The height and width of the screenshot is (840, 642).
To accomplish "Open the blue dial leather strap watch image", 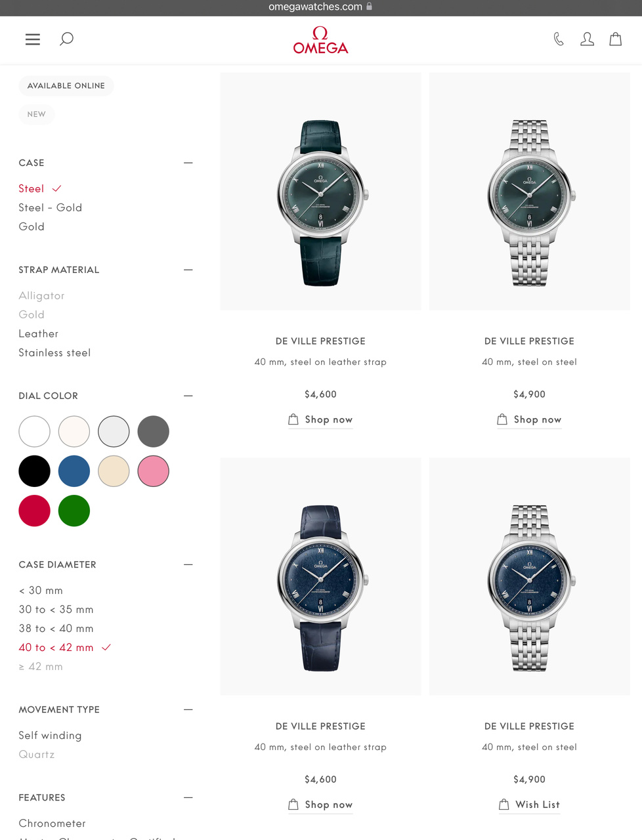I will [x=320, y=576].
